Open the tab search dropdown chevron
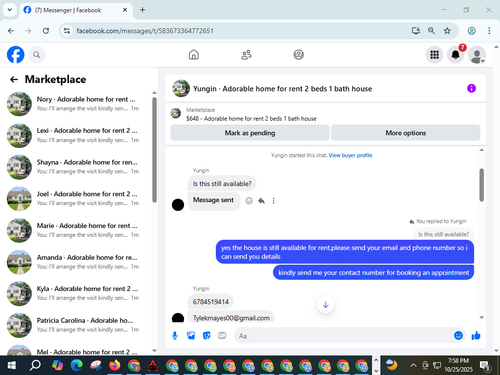Image resolution: width=500 pixels, height=375 pixels. pos(10,10)
